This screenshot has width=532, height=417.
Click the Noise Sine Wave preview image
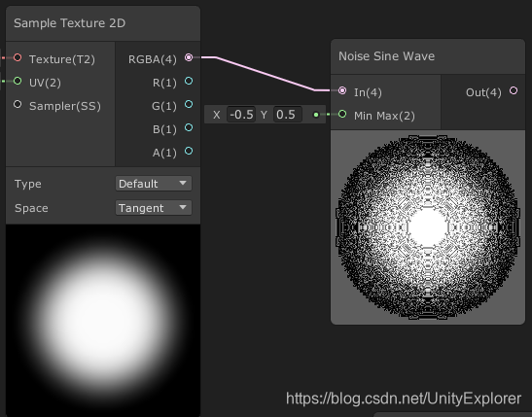pos(428,227)
